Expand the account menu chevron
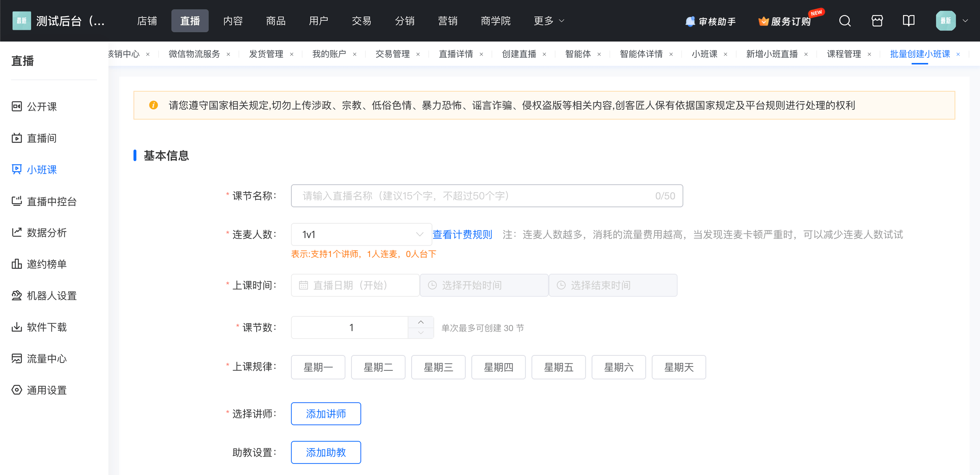This screenshot has width=980, height=475. click(x=965, y=20)
